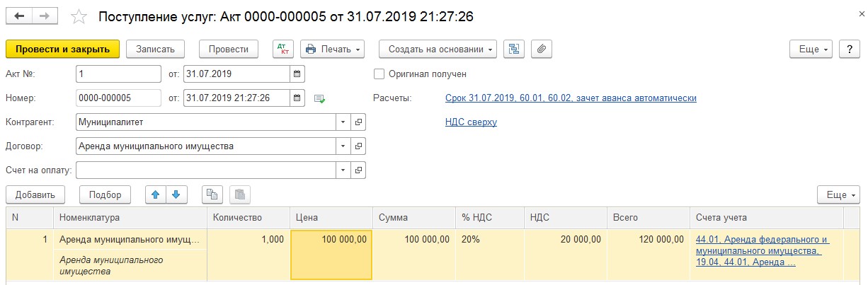868x285 pixels.
Task: Open the Печать menu
Action: (332, 49)
